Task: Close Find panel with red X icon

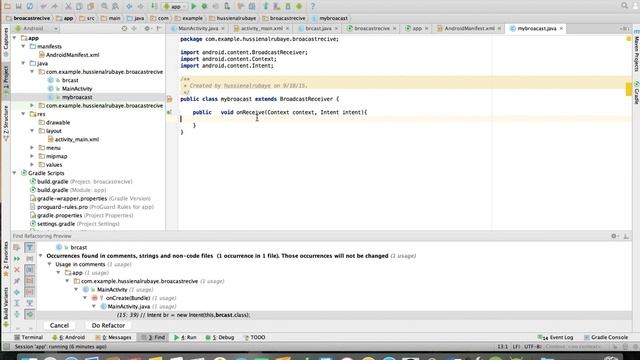Action: tap(17, 270)
